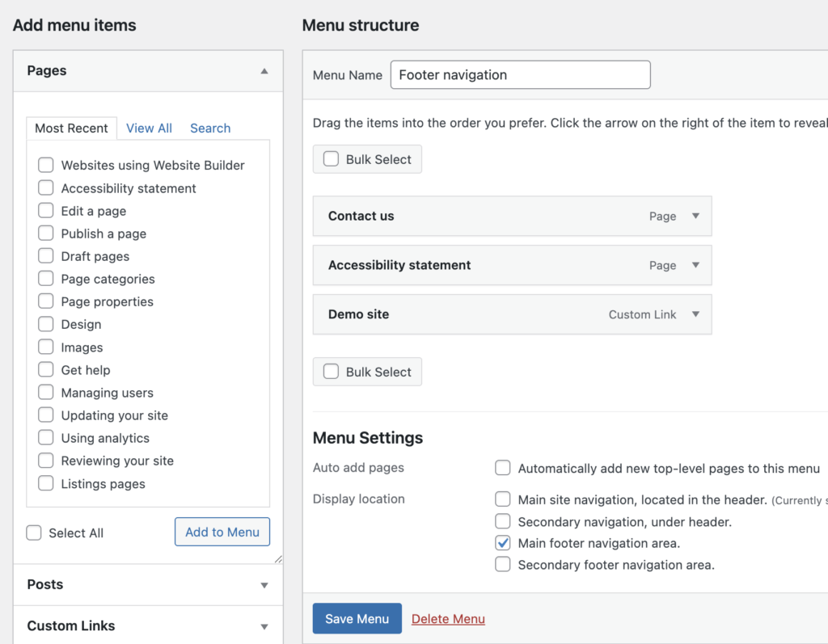The width and height of the screenshot is (828, 644).
Task: Collapse the Pages panel arrow
Action: (264, 71)
